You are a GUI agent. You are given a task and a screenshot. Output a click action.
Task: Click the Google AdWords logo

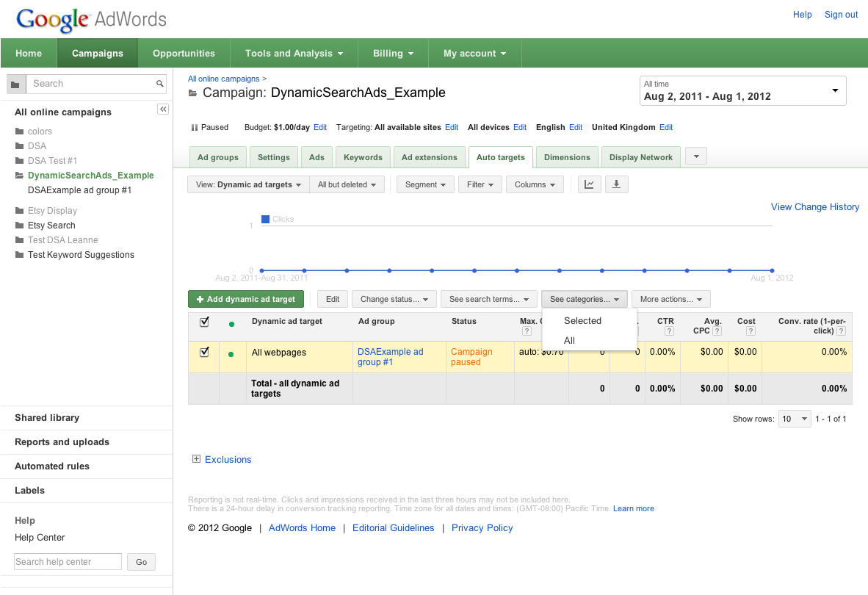91,19
